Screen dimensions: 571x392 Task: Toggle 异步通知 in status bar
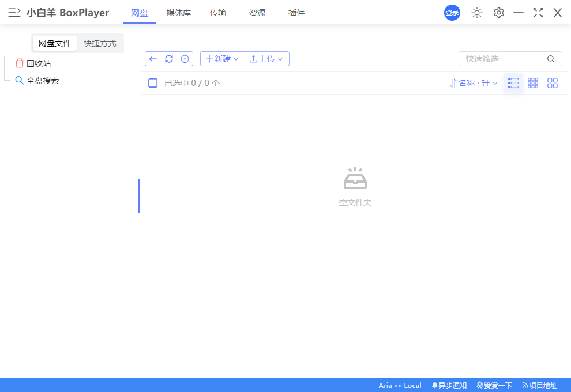pyautogui.click(x=449, y=385)
